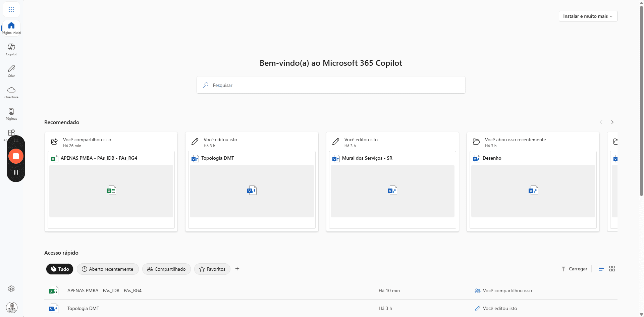
Task: Show next recommended items
Action: click(612, 122)
